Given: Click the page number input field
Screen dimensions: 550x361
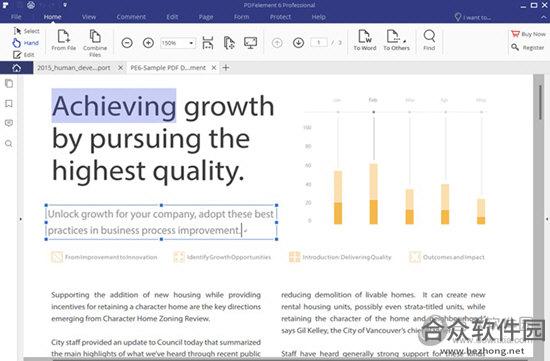Looking at the screenshot, I should (319, 43).
